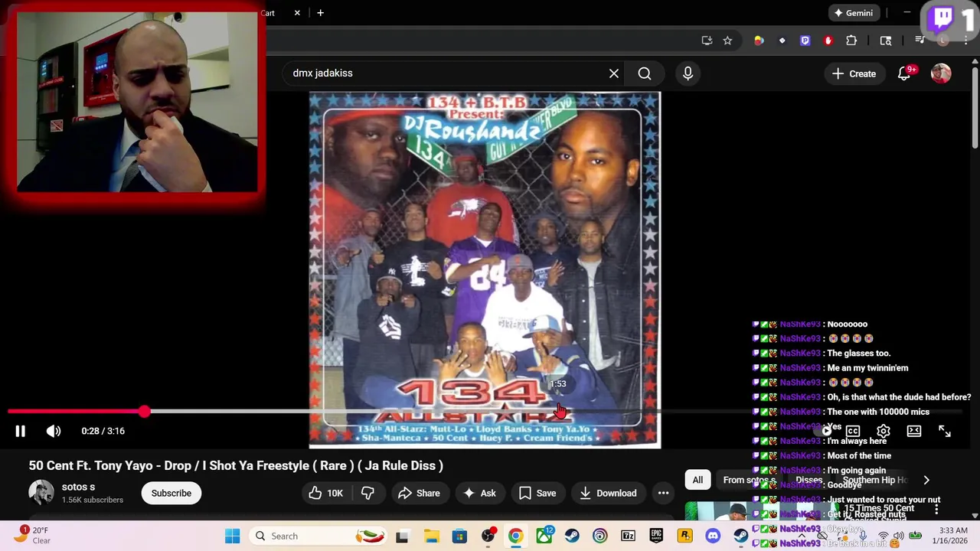
Task: Open more actions ellipsis menu
Action: 664,494
